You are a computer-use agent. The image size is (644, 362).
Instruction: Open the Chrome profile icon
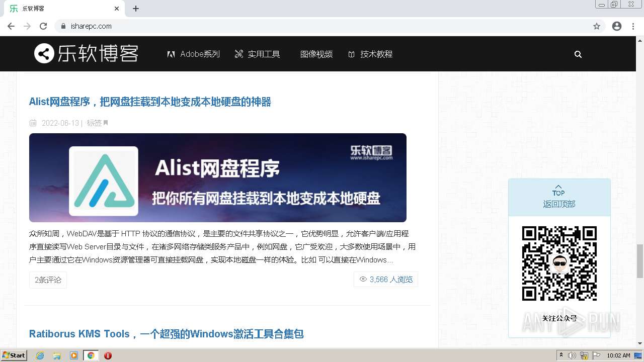(617, 26)
